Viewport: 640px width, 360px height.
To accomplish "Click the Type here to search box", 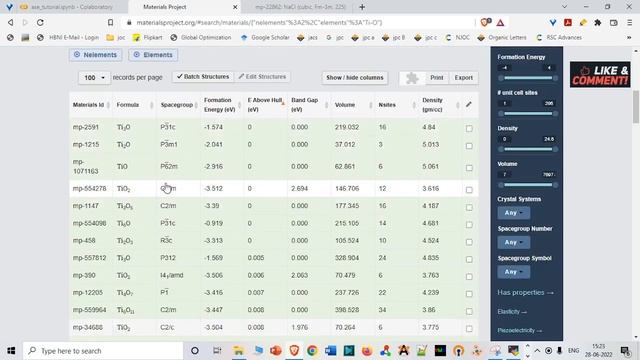I will click(x=102, y=351).
